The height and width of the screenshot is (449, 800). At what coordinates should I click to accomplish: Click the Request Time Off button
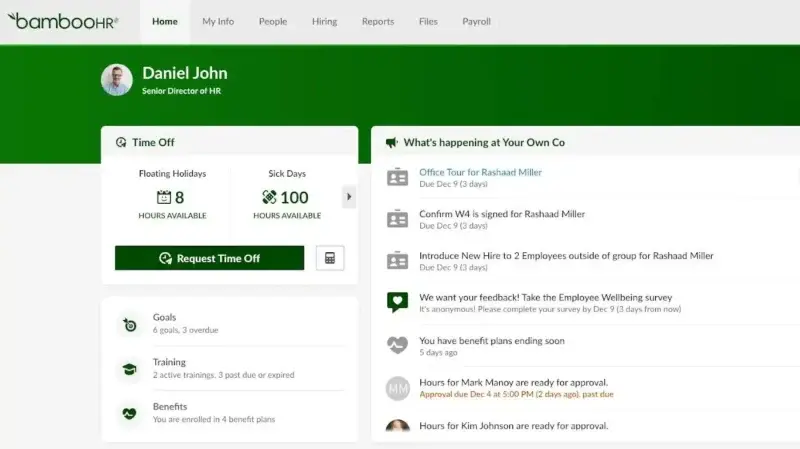click(x=209, y=258)
